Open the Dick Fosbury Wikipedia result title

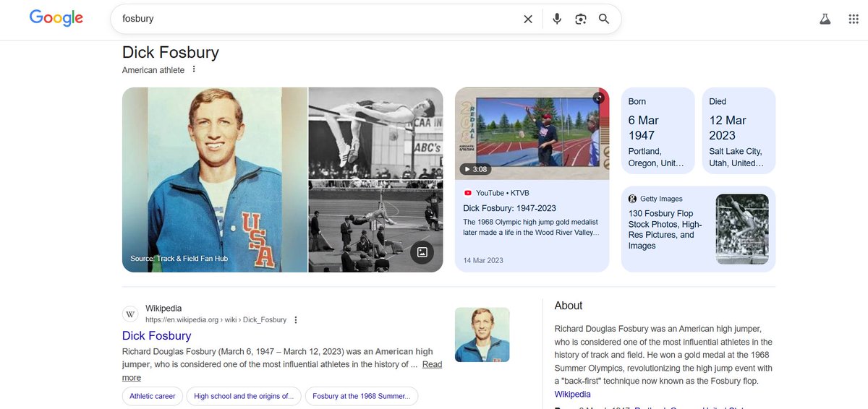[156, 336]
